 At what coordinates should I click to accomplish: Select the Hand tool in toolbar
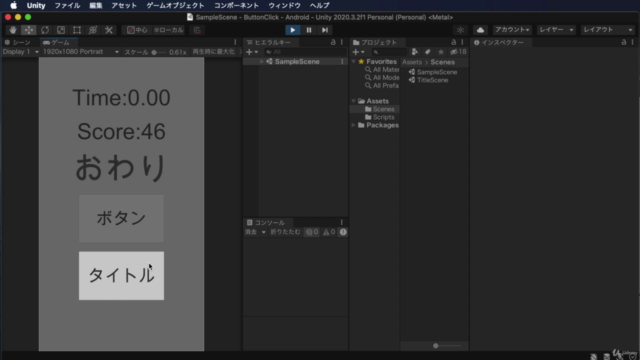click(x=13, y=30)
